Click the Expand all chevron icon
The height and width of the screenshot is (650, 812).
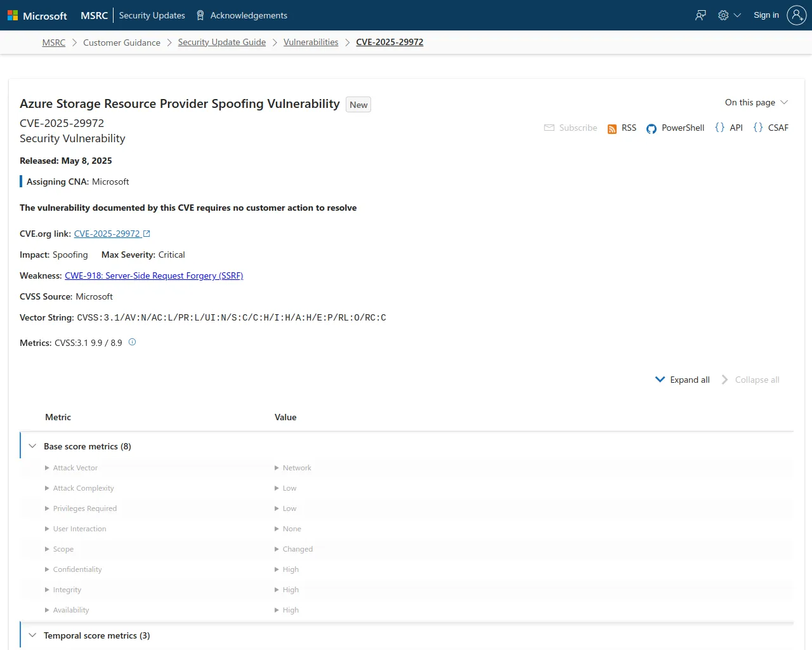pos(660,380)
